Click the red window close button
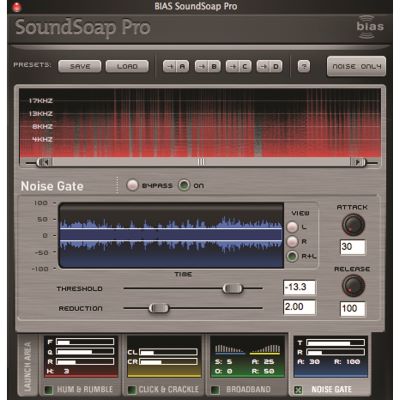The height and width of the screenshot is (400, 400). point(17,6)
